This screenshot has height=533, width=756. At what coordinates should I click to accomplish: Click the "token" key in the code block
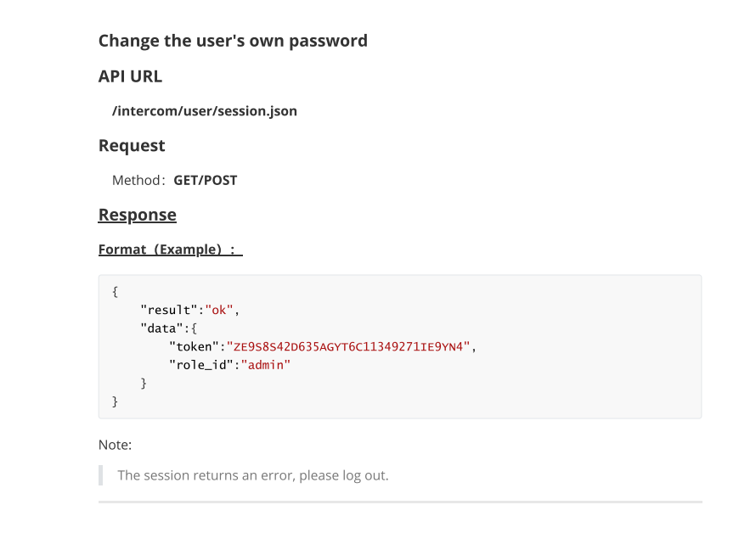click(x=194, y=346)
